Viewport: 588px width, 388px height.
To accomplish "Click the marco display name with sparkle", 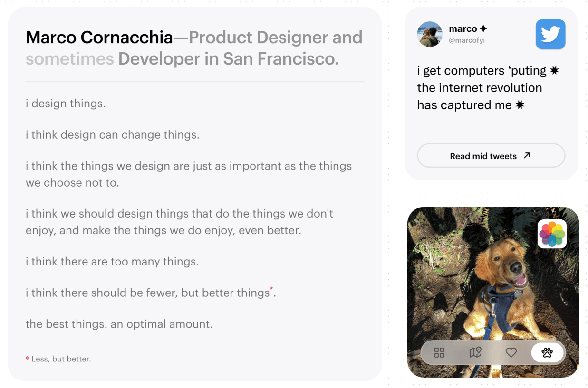I will point(468,29).
